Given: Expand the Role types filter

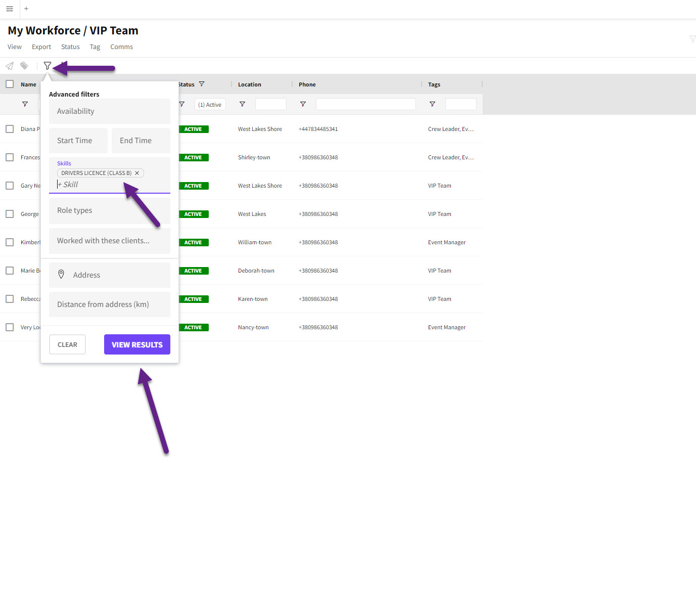Looking at the screenshot, I should coord(109,210).
